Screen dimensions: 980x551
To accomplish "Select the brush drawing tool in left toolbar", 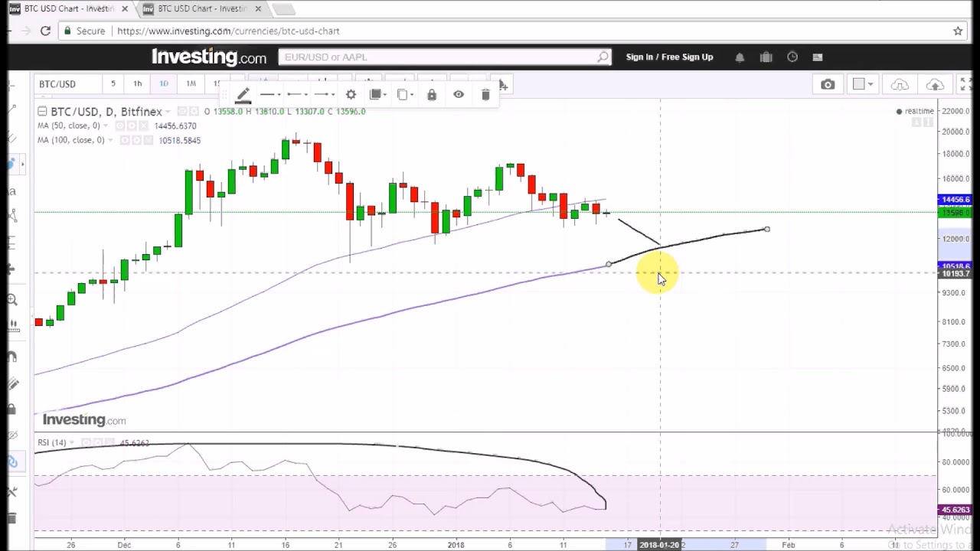I will click(12, 164).
